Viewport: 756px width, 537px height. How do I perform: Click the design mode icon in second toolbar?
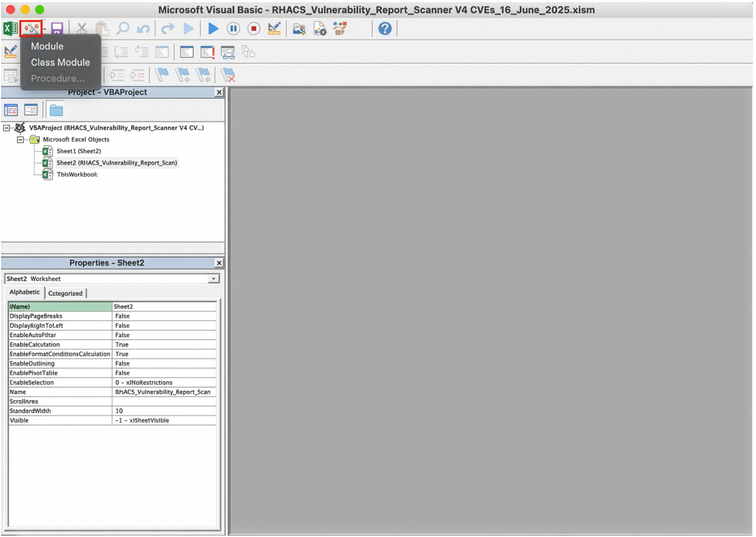pyautogui.click(x=10, y=52)
